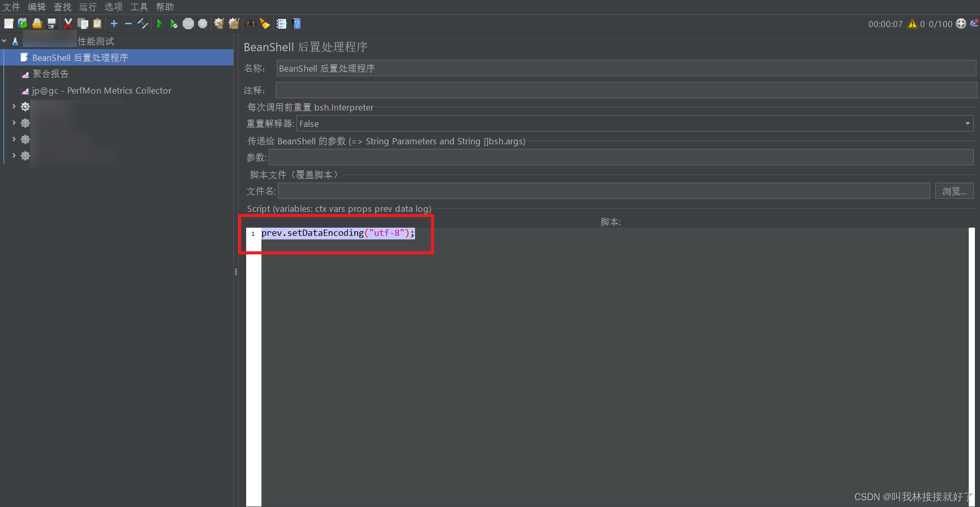Cut the selected element

tap(68, 24)
